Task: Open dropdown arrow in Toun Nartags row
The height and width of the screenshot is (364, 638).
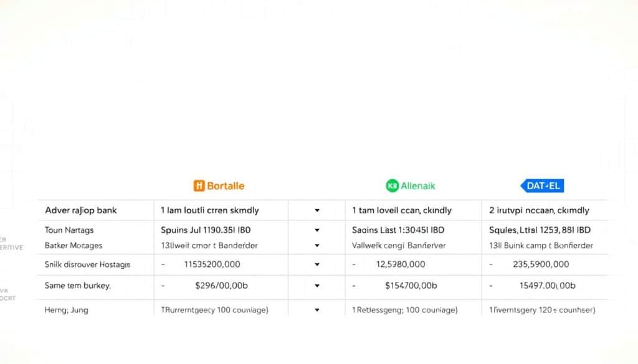Action: point(317,230)
